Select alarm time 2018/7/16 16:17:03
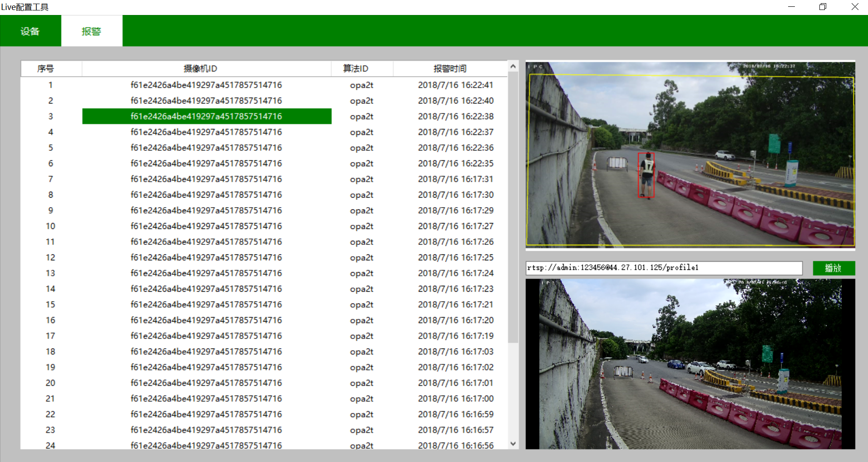Image resolution: width=868 pixels, height=462 pixels. pos(456,352)
